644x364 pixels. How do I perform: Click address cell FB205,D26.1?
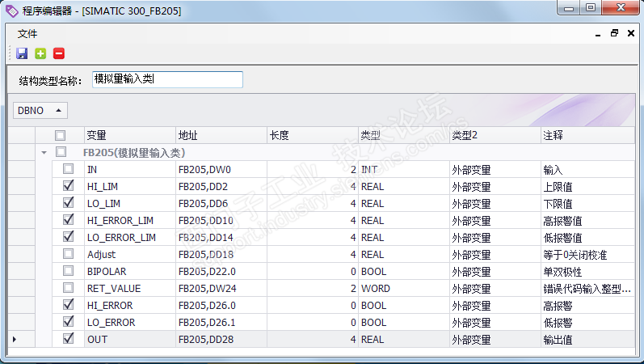click(221, 323)
